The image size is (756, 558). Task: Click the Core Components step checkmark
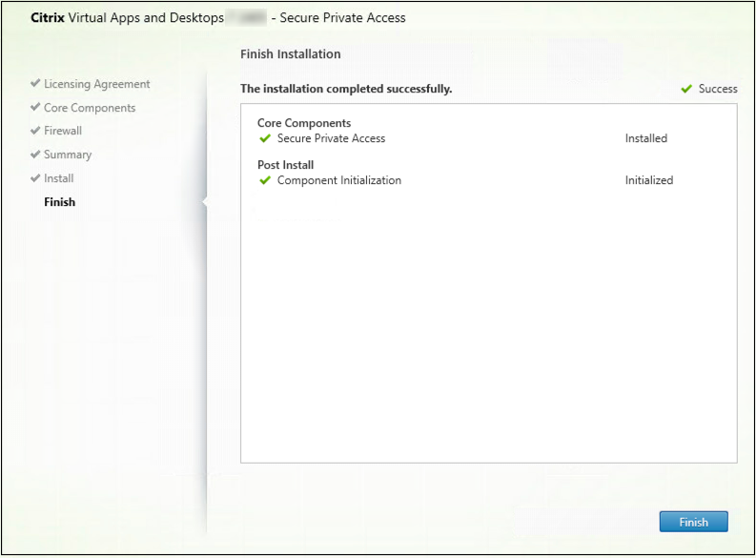point(34,108)
